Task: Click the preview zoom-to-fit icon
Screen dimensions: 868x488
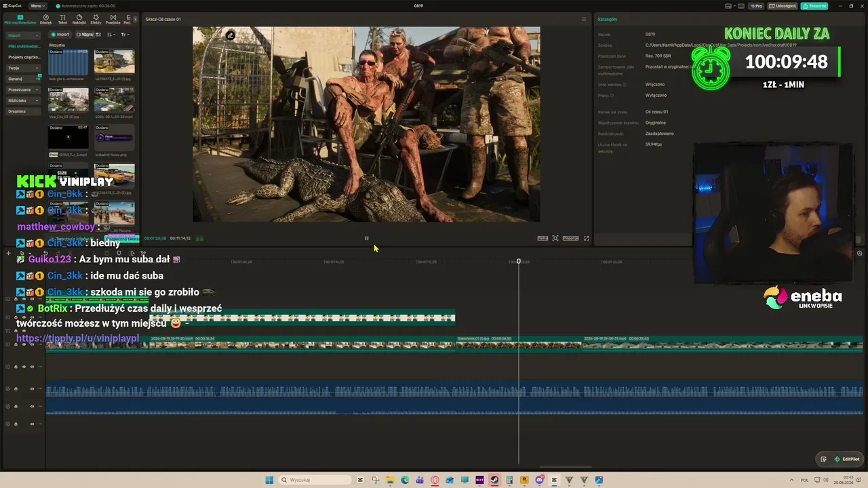Action: [x=555, y=238]
